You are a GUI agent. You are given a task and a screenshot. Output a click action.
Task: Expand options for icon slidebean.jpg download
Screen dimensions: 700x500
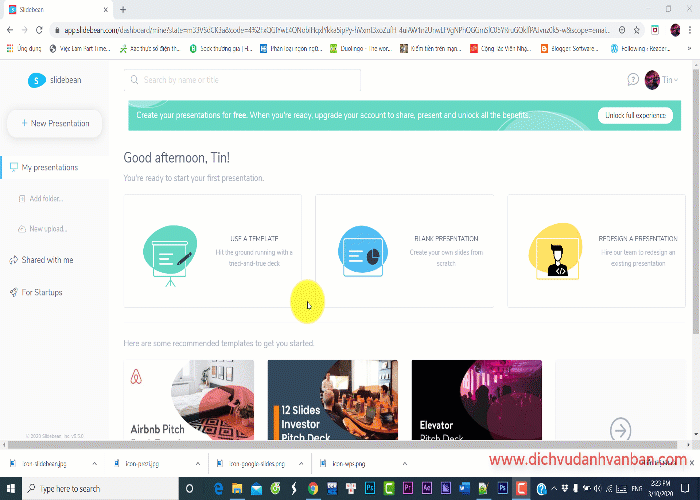click(95, 464)
